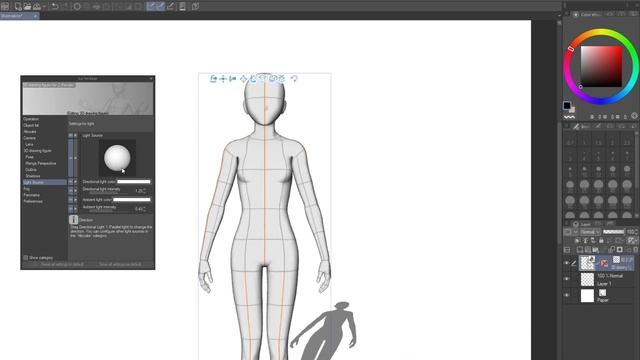The width and height of the screenshot is (640, 360).
Task: Click the main drawing color swatch
Action: [567, 106]
